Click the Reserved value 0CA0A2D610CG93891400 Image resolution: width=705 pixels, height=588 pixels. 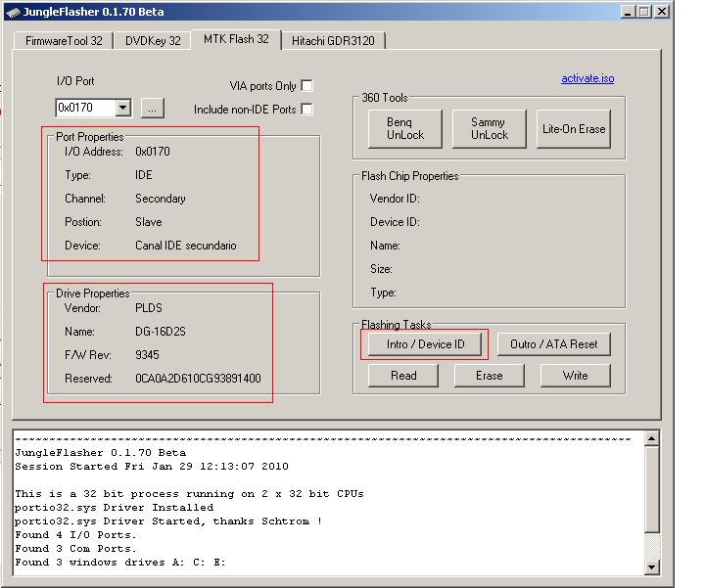(x=198, y=379)
